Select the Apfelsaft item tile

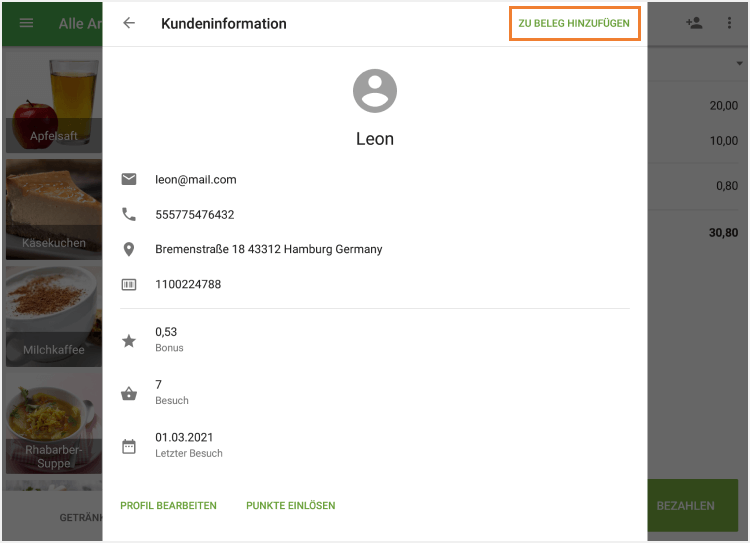tap(53, 103)
